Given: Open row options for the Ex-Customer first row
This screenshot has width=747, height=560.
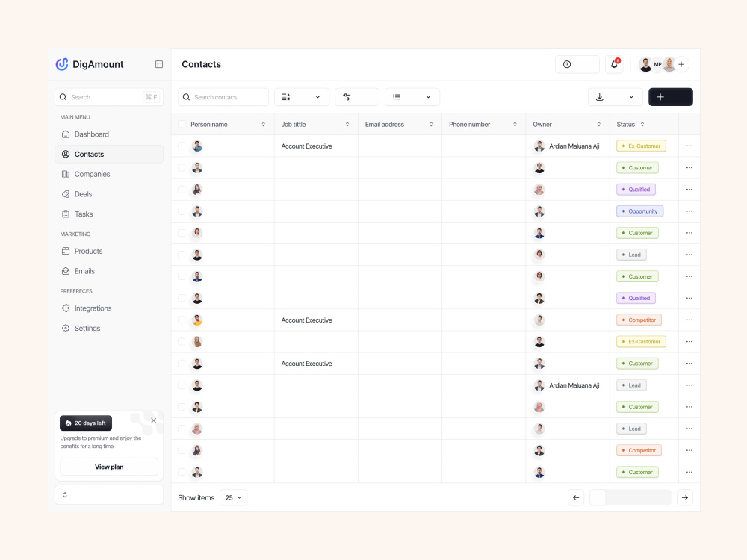Looking at the screenshot, I should coord(689,146).
